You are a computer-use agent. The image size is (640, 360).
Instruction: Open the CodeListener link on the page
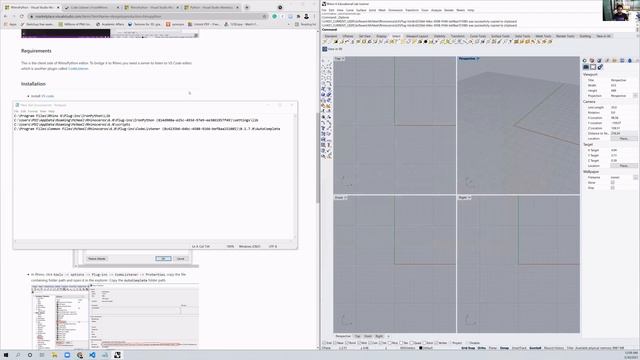(78, 69)
